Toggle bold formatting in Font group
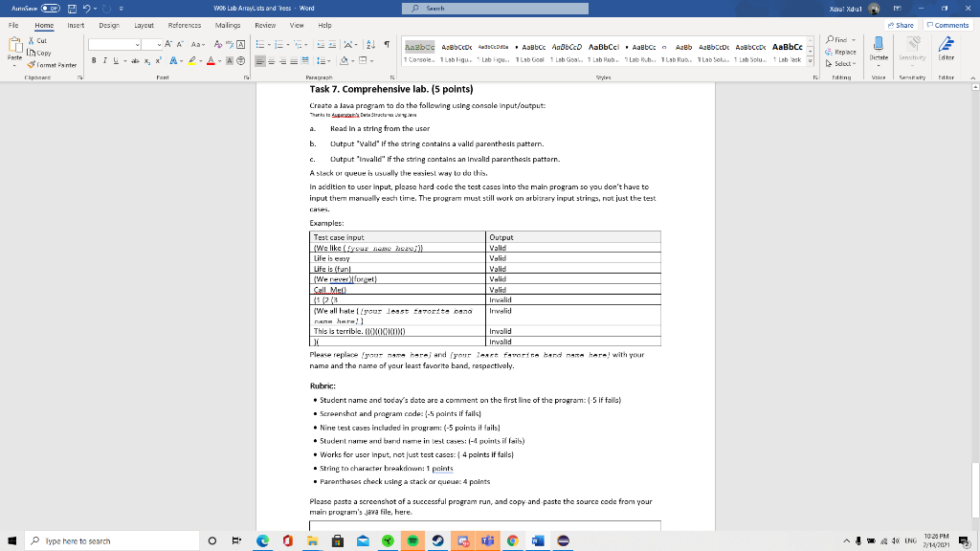This screenshot has height=551, width=980. (x=94, y=59)
